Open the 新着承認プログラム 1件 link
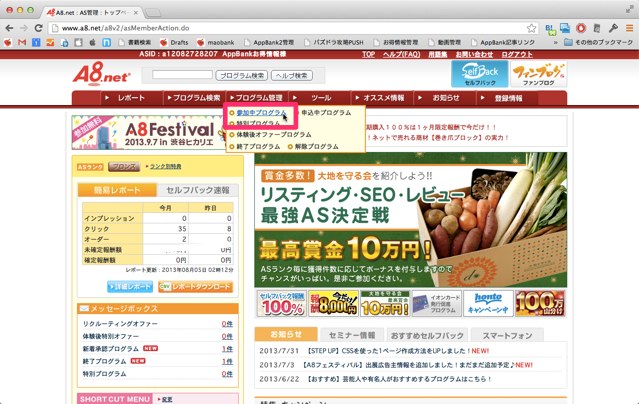 (x=227, y=349)
